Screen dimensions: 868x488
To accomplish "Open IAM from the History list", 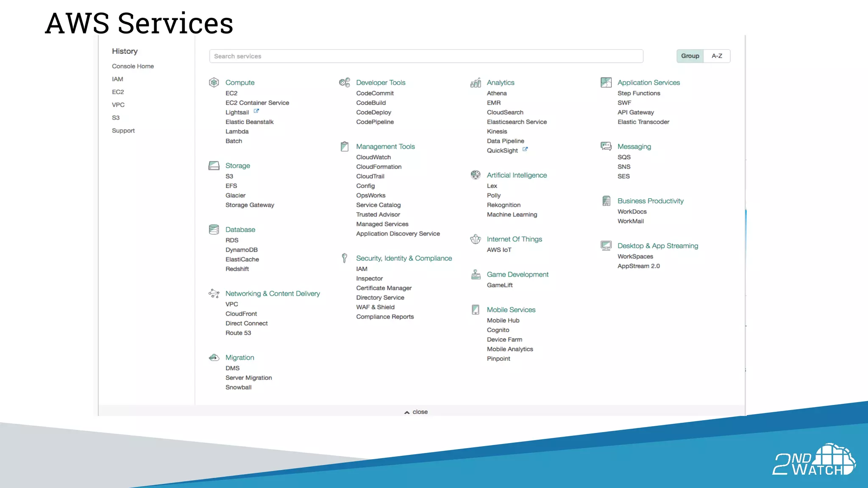I will coord(117,79).
